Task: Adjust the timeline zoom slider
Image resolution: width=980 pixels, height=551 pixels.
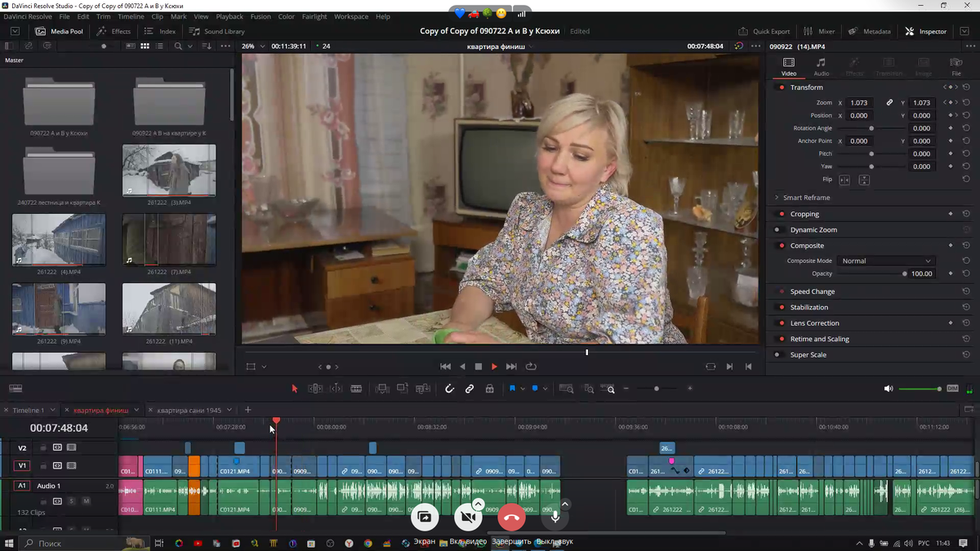Action: (x=657, y=389)
